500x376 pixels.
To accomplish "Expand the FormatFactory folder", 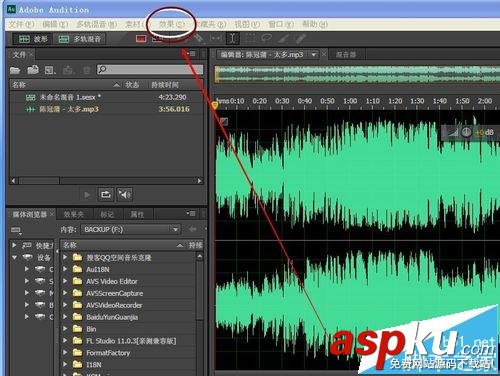I will pos(65,353).
